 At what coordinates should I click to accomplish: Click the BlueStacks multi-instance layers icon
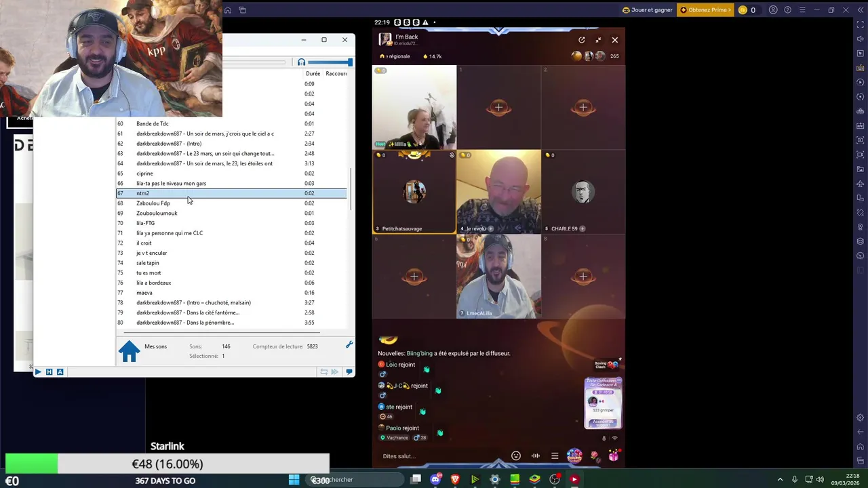pos(861,242)
